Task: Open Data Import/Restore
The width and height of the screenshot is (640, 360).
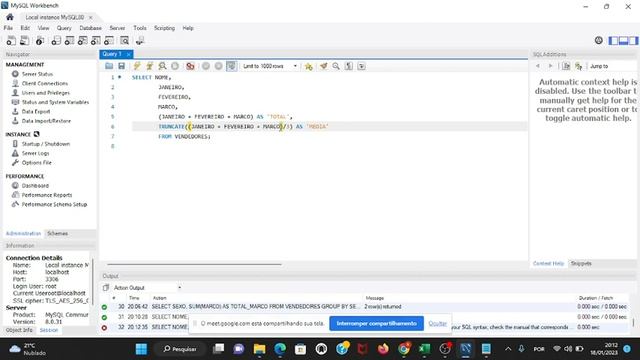Action: click(x=46, y=121)
